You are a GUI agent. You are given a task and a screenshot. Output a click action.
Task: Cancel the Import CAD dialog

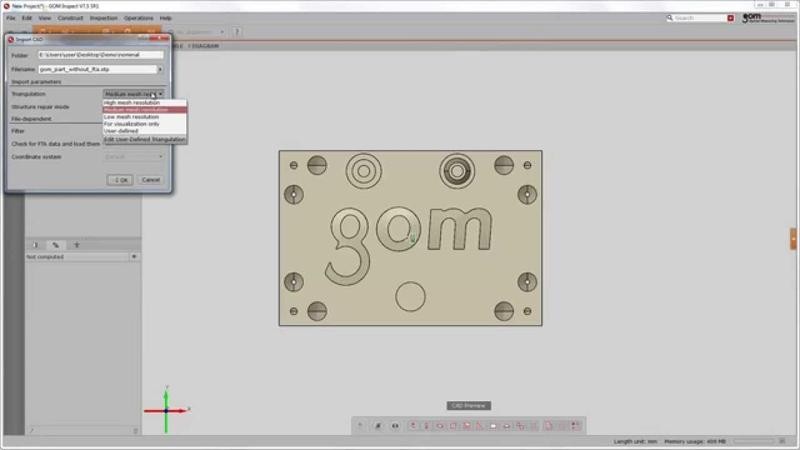tap(150, 180)
